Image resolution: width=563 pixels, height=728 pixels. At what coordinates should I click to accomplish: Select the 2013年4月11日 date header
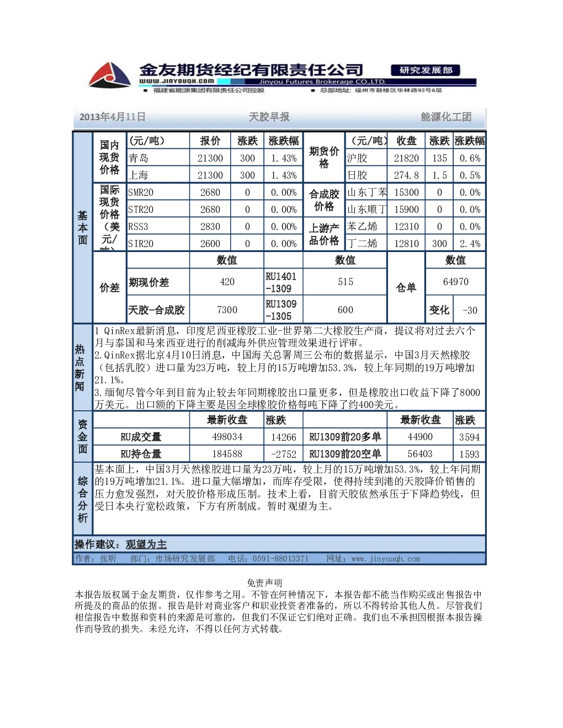[113, 117]
